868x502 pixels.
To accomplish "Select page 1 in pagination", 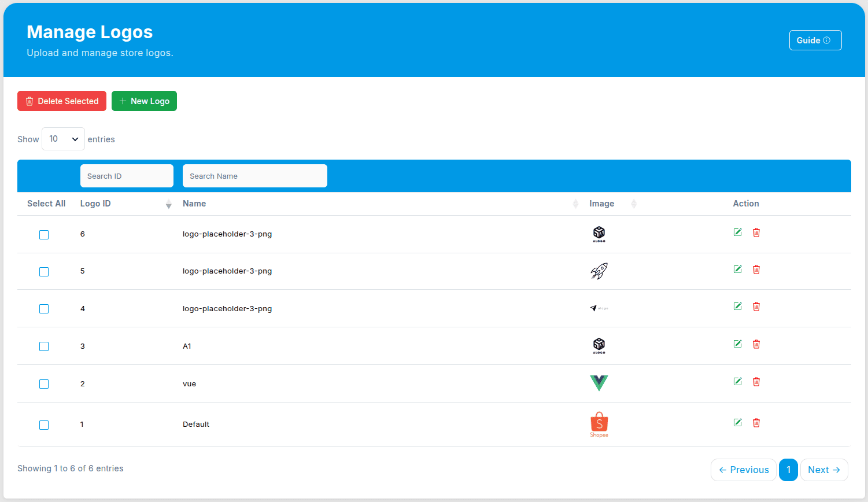I will 788,470.
